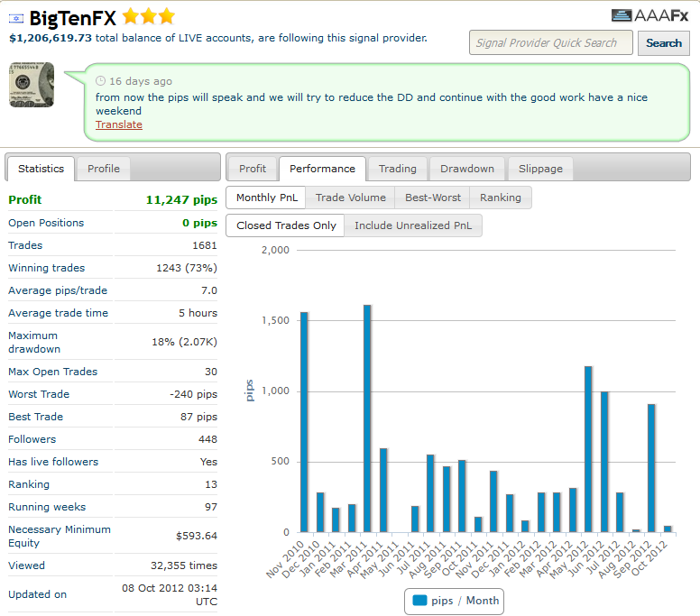Switch to the Profile tab
Screen dimensions: 700x616
[104, 169]
